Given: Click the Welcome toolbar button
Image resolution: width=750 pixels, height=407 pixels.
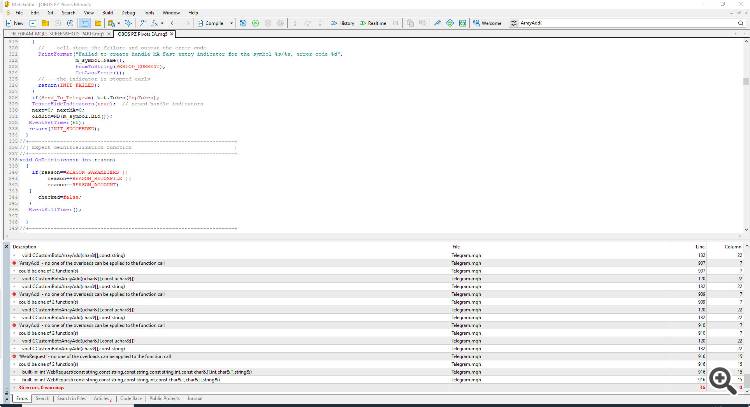Looking at the screenshot, I should tap(487, 23).
